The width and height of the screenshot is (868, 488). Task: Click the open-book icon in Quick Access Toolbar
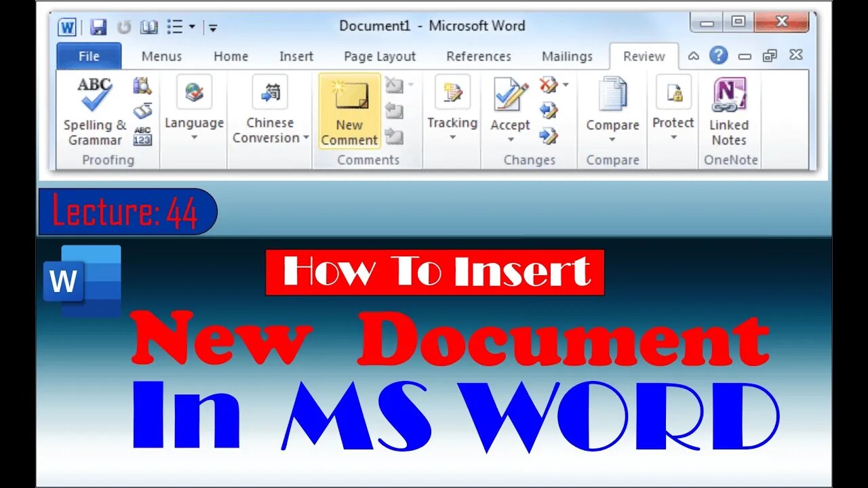pyautogui.click(x=149, y=27)
